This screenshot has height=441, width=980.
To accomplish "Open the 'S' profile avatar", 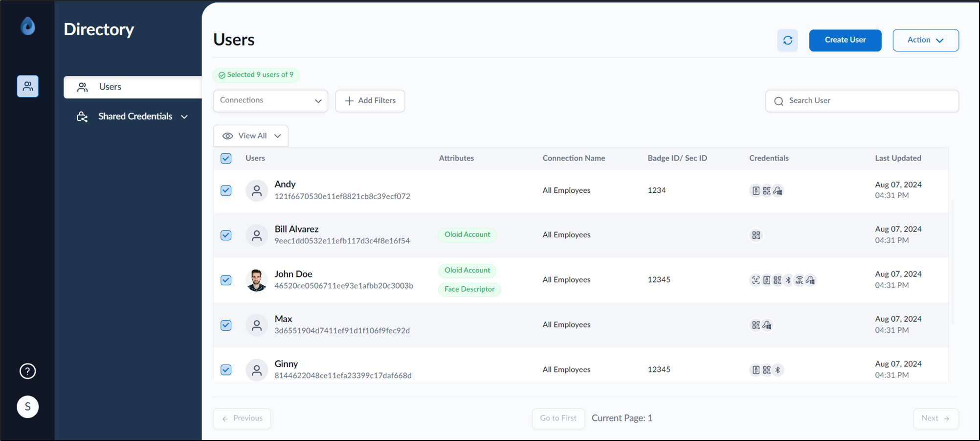I will tap(28, 407).
